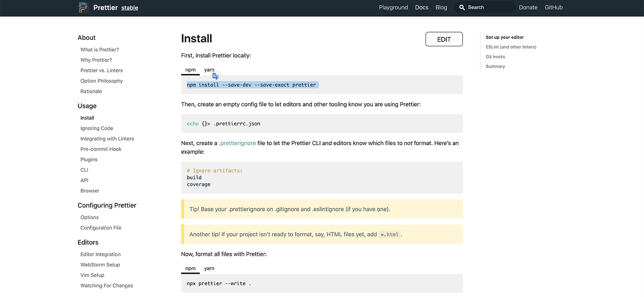The height and width of the screenshot is (297, 644).
Task: Open the stable version link
Action: (x=130, y=8)
